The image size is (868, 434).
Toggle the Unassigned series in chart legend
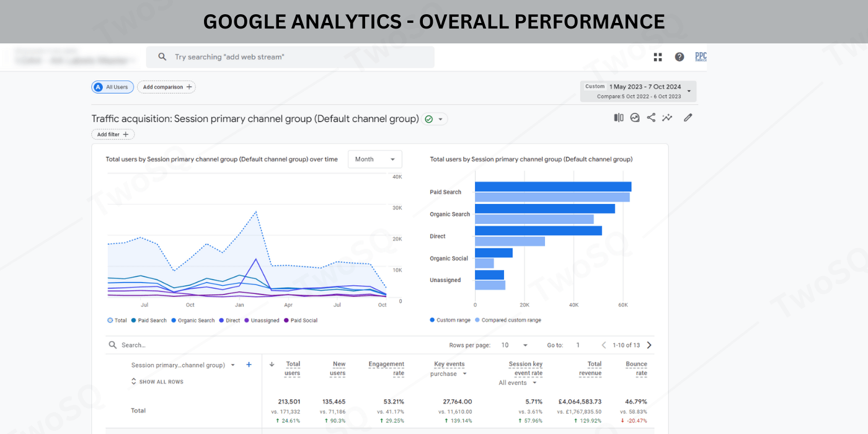[x=262, y=321]
